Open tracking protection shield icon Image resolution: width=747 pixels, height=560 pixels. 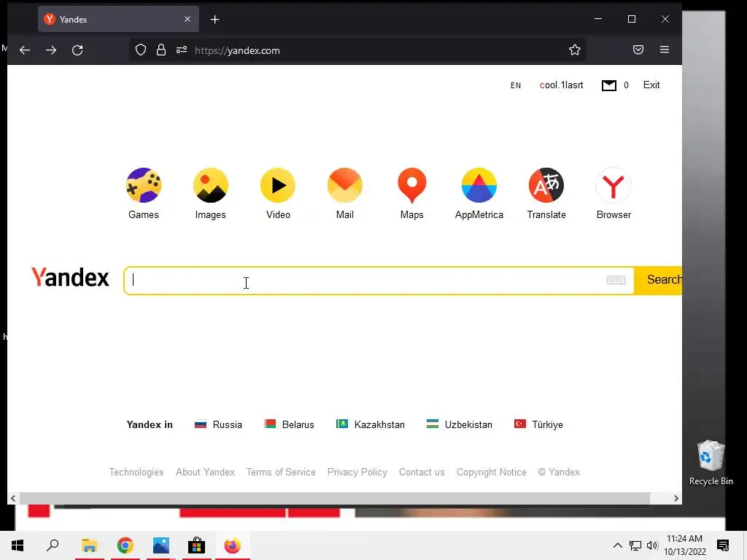(141, 50)
